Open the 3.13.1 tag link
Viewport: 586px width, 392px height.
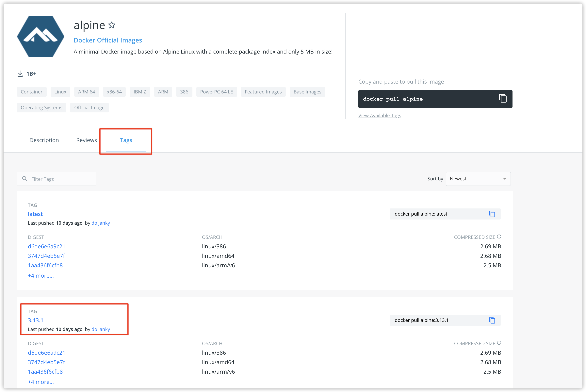tap(36, 320)
